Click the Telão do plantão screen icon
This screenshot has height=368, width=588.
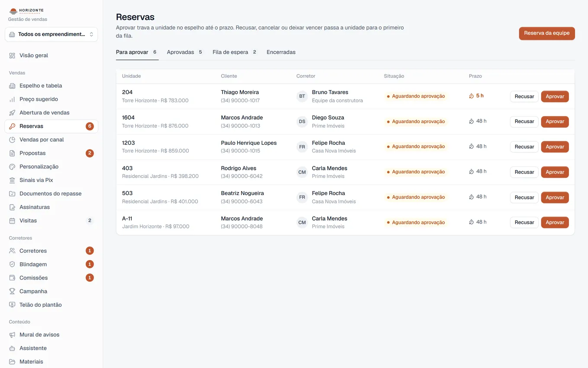point(12,305)
